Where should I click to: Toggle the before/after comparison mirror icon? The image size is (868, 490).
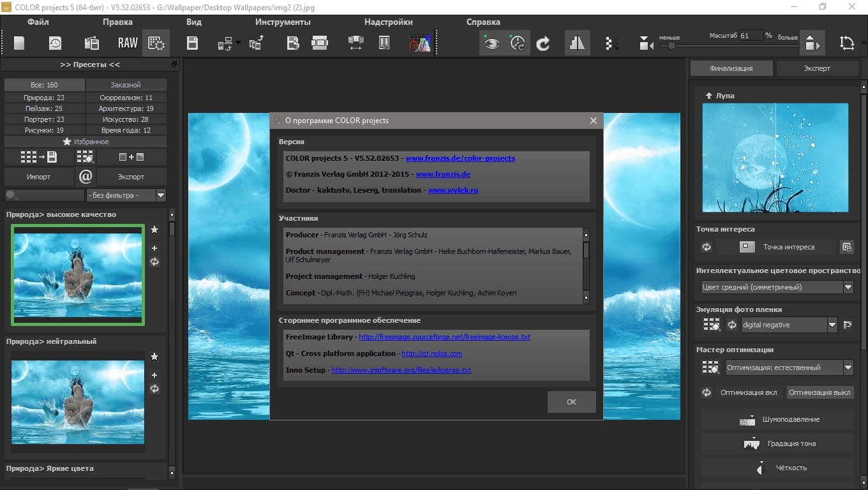577,43
